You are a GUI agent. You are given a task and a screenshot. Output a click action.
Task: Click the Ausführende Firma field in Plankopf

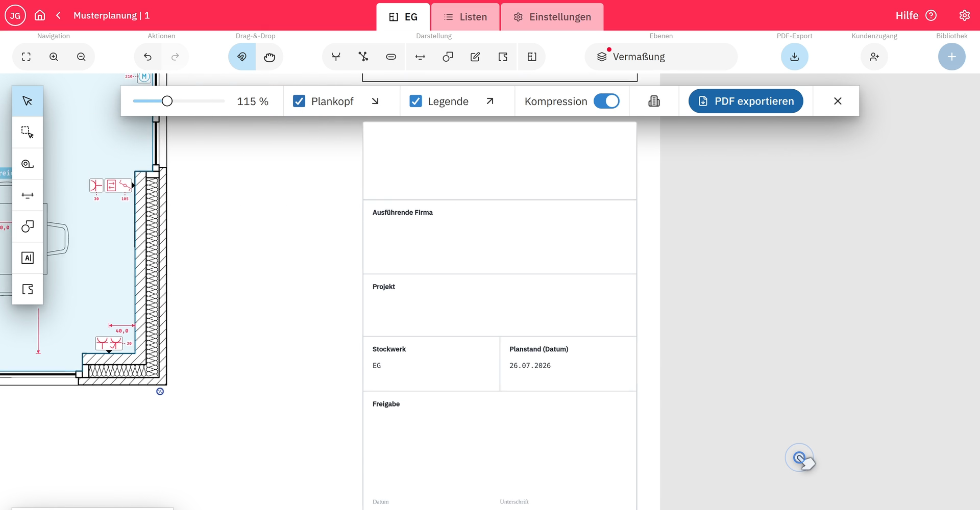(500, 237)
